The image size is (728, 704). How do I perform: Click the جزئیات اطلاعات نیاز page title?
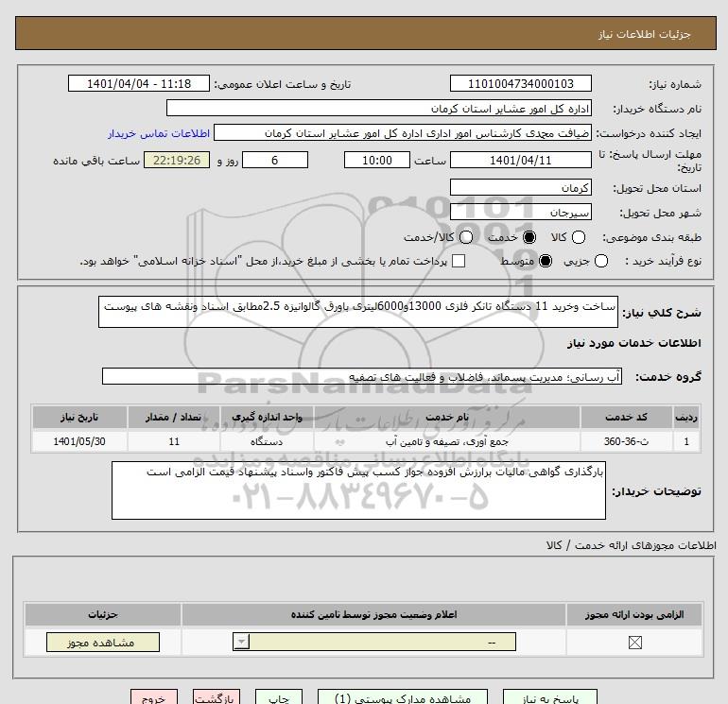[645, 35]
